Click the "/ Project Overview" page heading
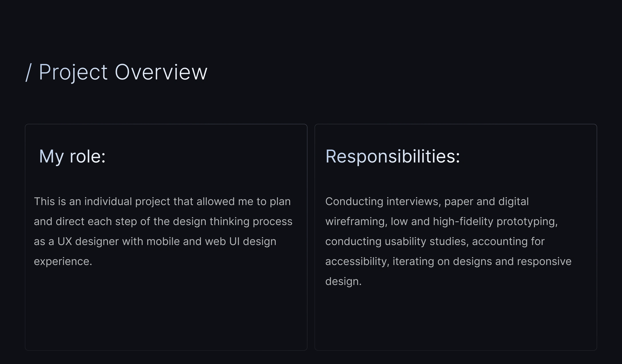This screenshot has width=622, height=364. tap(116, 72)
